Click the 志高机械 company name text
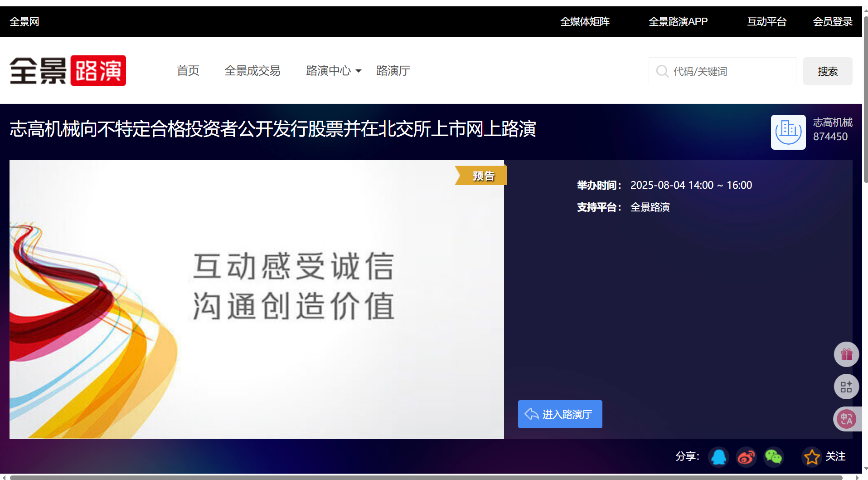 833,122
